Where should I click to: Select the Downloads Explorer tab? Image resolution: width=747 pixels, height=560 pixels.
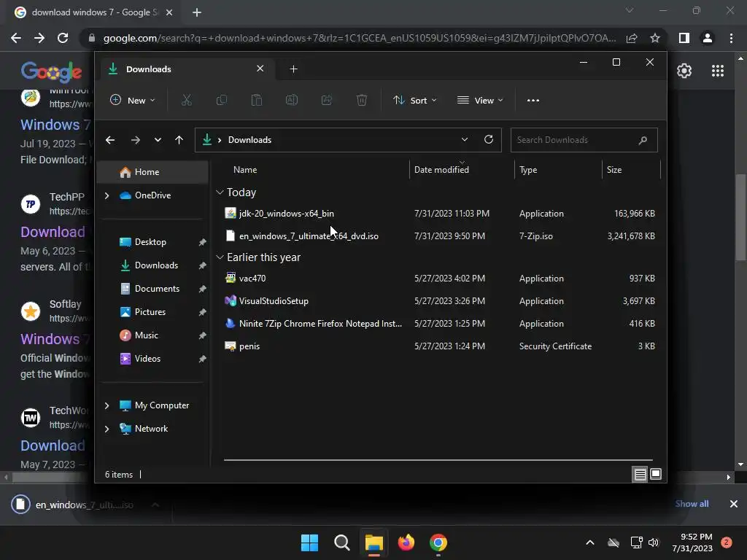pos(186,69)
